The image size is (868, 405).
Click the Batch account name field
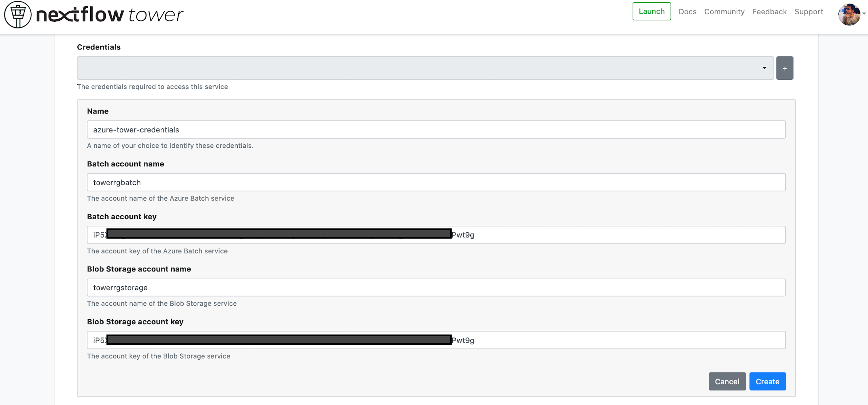point(436,182)
